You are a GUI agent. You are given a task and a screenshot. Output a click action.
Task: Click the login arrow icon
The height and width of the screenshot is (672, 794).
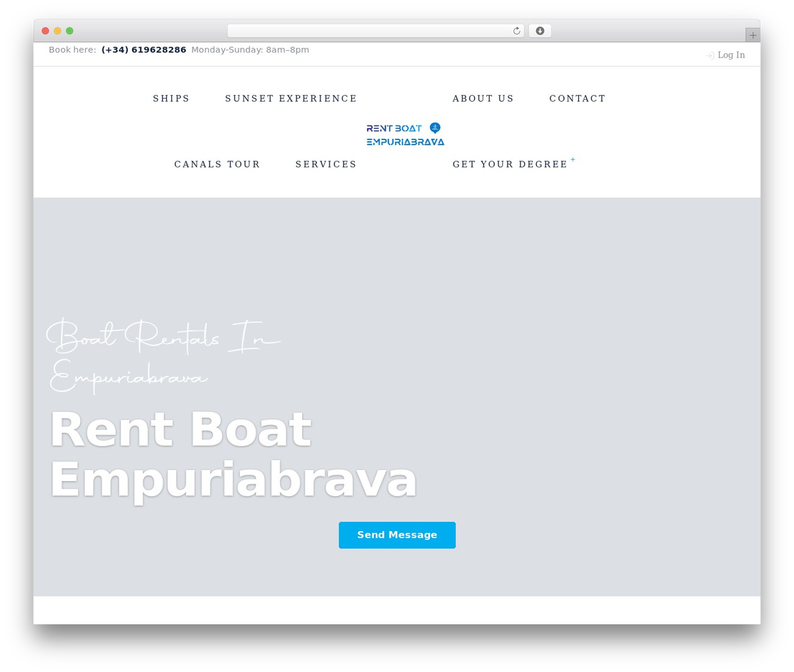click(710, 56)
